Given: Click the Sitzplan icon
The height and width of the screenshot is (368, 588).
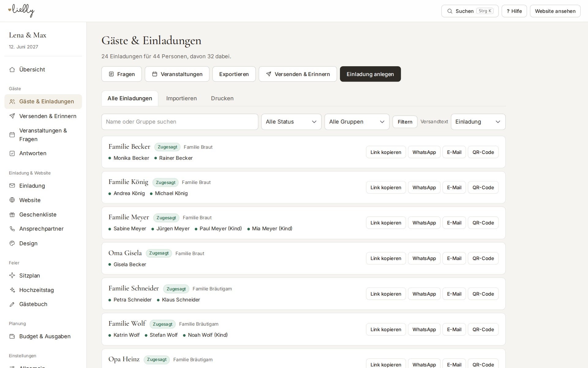Looking at the screenshot, I should (x=12, y=275).
